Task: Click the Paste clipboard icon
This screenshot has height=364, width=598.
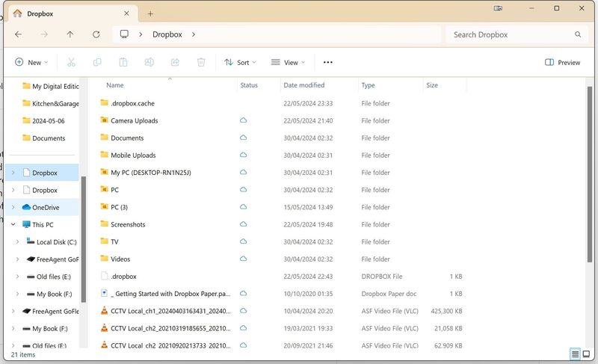Action: point(123,63)
